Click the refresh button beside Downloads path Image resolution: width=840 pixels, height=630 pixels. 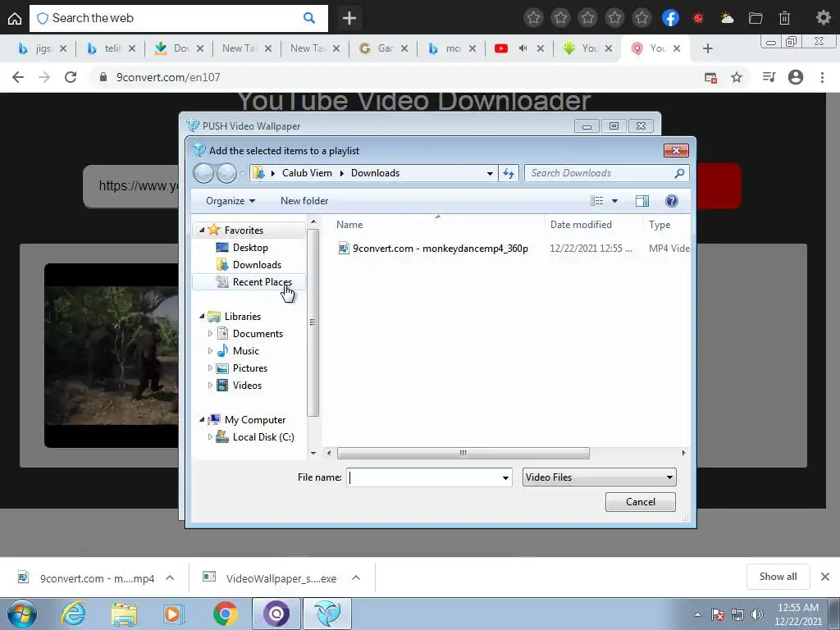[x=509, y=173]
